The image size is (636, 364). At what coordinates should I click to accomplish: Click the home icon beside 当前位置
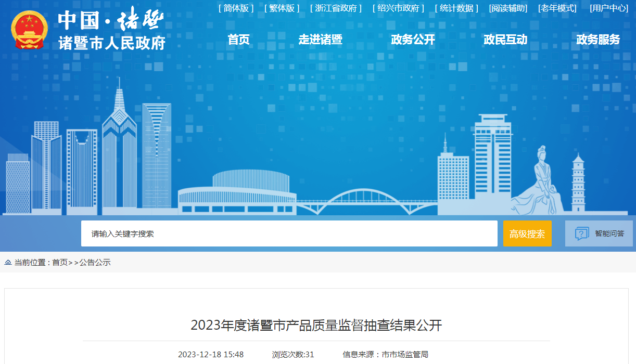[x=8, y=263]
